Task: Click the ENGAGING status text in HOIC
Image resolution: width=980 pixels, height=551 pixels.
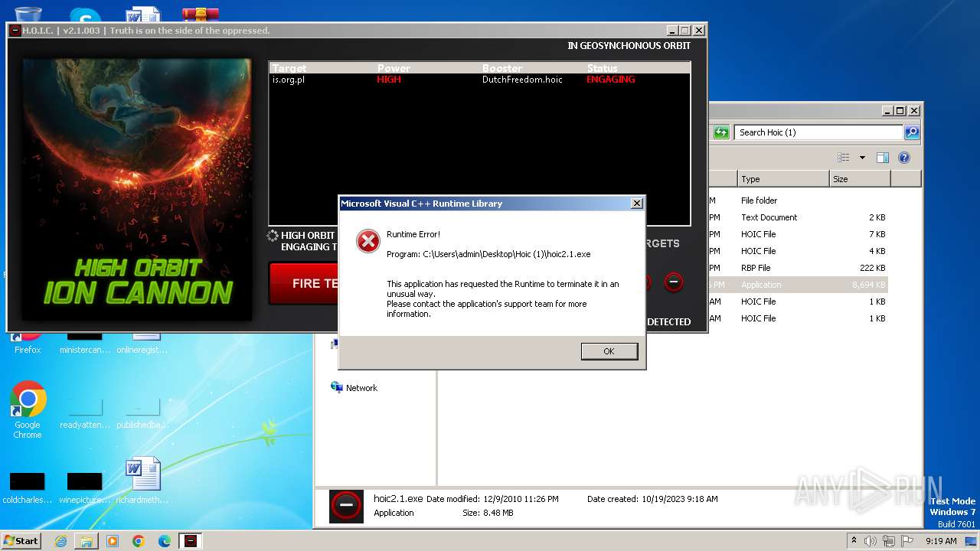Action: [611, 80]
